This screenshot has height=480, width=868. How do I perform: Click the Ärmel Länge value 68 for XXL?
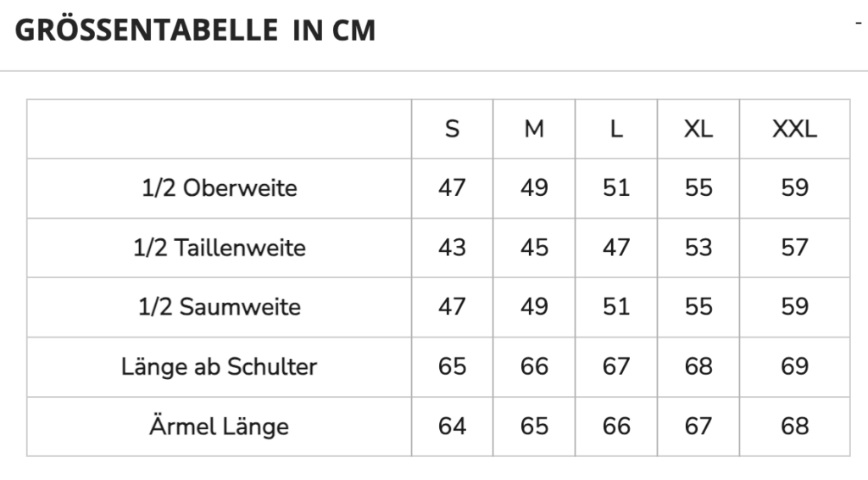coord(794,427)
